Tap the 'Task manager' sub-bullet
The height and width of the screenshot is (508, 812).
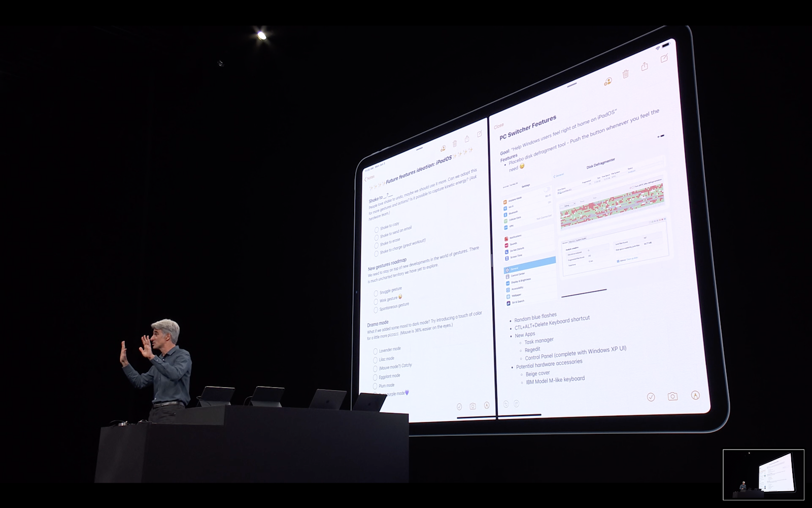click(539, 341)
